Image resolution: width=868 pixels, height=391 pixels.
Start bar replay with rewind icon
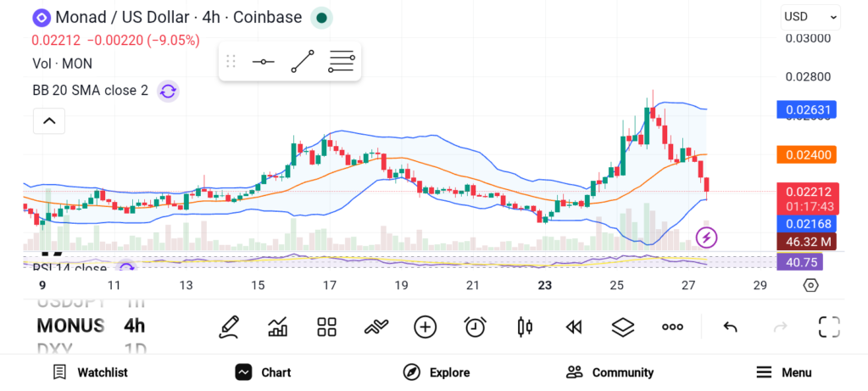coord(574,327)
